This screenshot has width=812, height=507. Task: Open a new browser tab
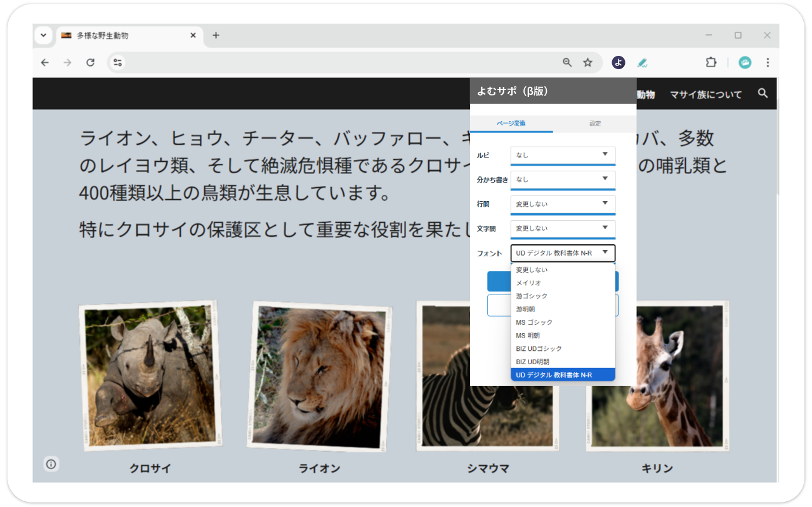(x=216, y=36)
